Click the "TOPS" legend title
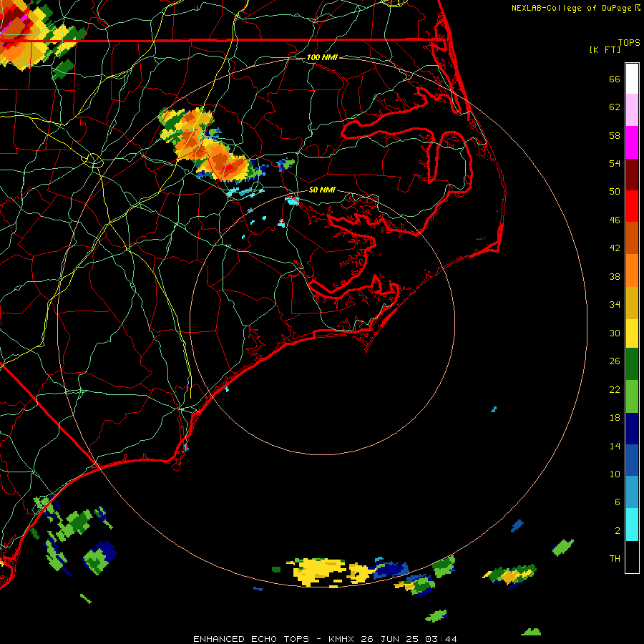 tap(629, 43)
